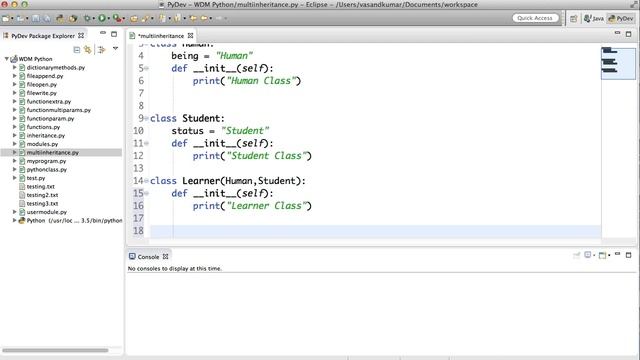Minimize the editor area
The width and height of the screenshot is (640, 360).
tap(617, 33)
